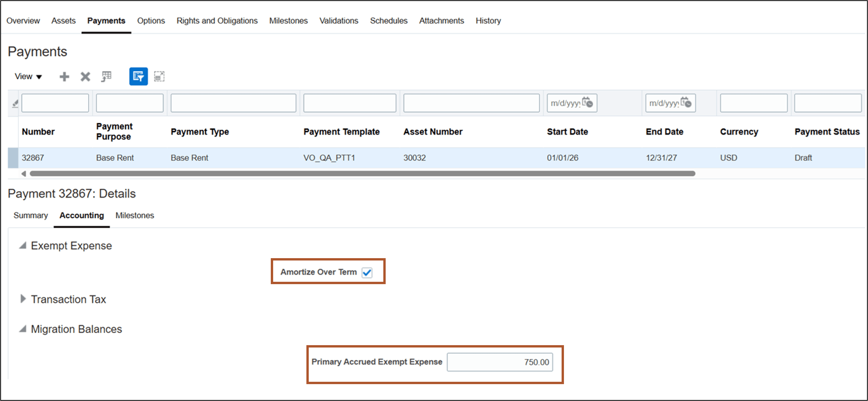Sort by Number column header
Image resolution: width=868 pixels, height=401 pixels.
tap(38, 132)
